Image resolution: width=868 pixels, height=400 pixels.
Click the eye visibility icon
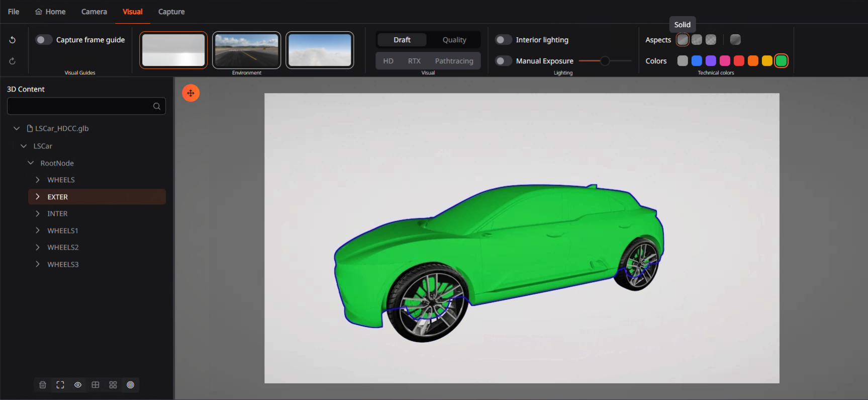pyautogui.click(x=78, y=385)
